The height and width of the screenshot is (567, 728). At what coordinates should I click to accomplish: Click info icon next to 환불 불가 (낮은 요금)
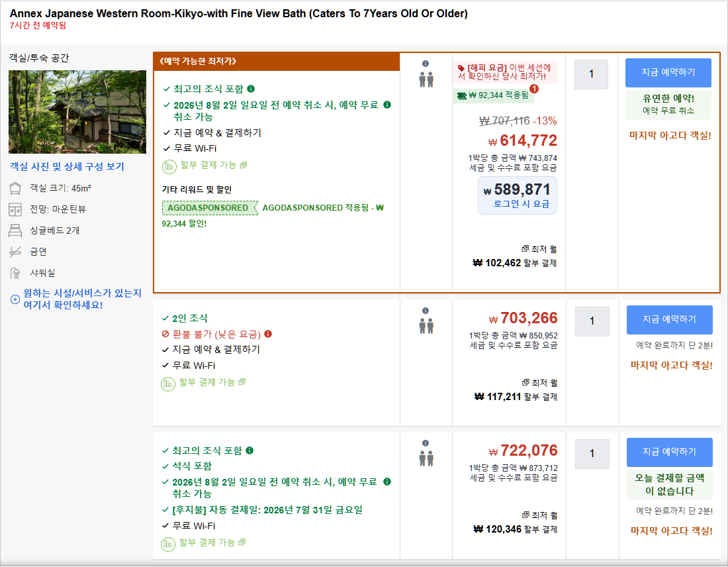tap(268, 334)
